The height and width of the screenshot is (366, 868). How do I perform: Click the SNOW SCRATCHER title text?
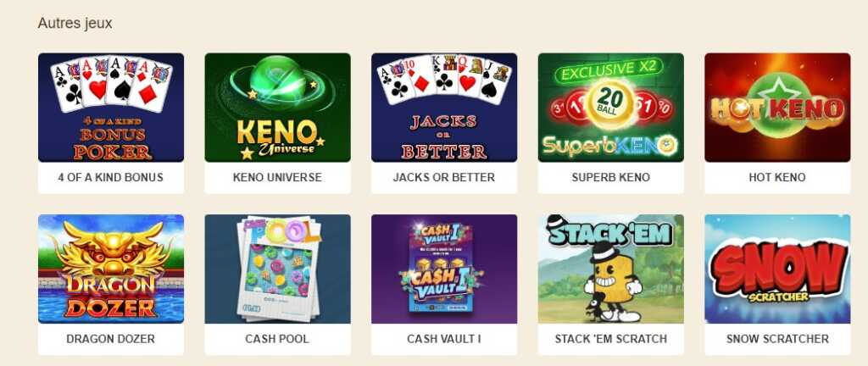click(x=777, y=339)
